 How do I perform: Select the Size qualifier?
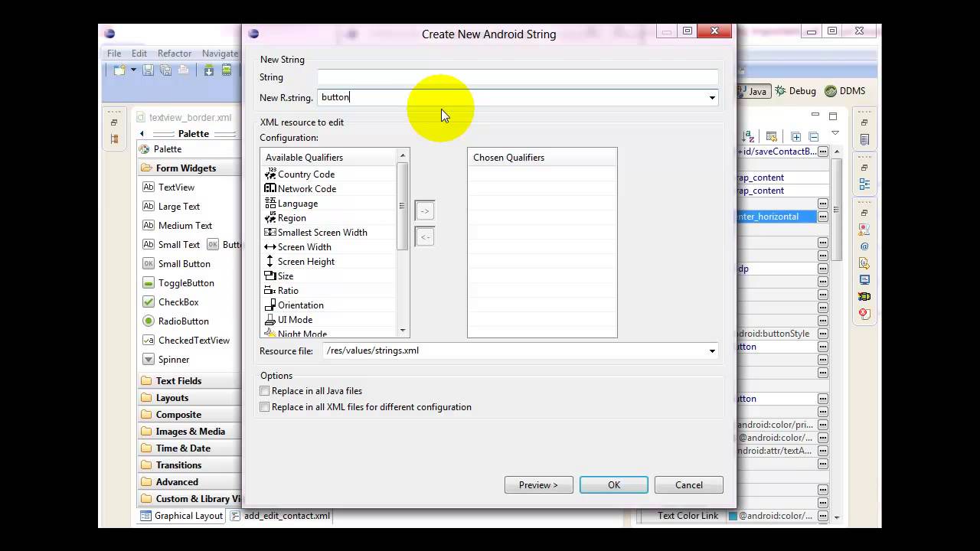coord(279,276)
